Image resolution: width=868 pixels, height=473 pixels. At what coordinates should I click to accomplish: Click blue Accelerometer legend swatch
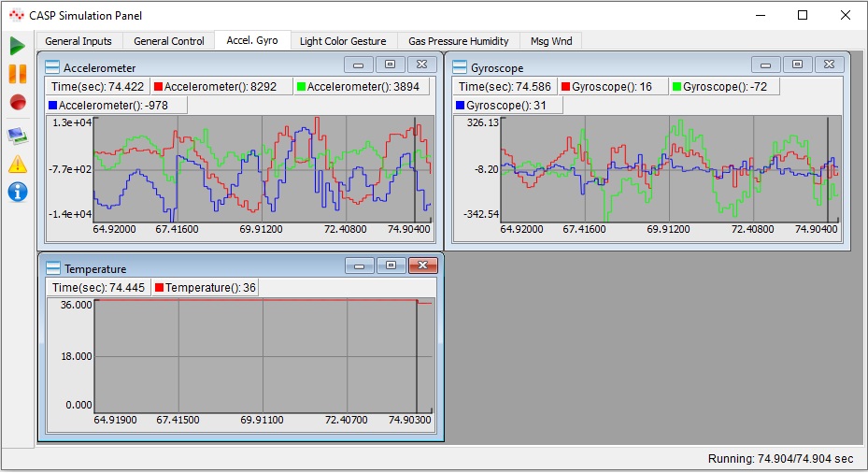click(x=53, y=106)
